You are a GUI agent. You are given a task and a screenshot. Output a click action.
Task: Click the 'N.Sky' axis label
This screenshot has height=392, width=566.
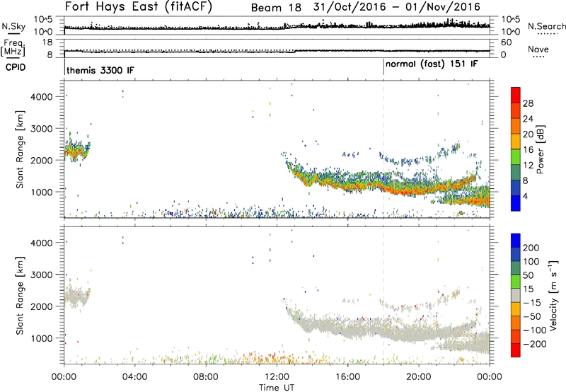(x=13, y=26)
